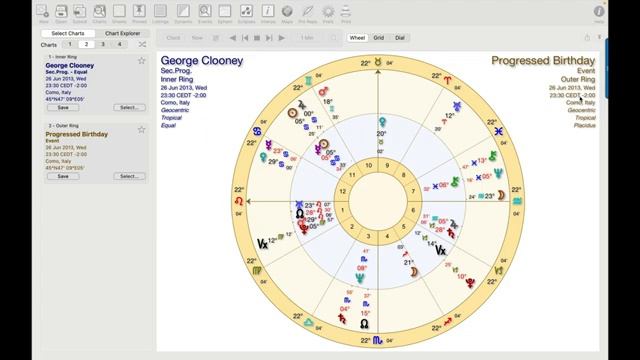Image resolution: width=640 pixels, height=360 pixels.
Task: Click the Open chart toolbar icon
Action: [x=61, y=12]
